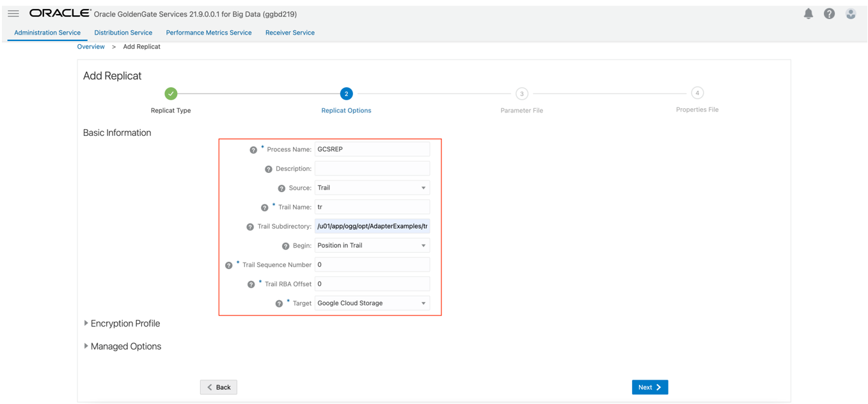Viewport: 868px width, 404px height.
Task: Click the help icon beside Process Name
Action: pos(253,150)
